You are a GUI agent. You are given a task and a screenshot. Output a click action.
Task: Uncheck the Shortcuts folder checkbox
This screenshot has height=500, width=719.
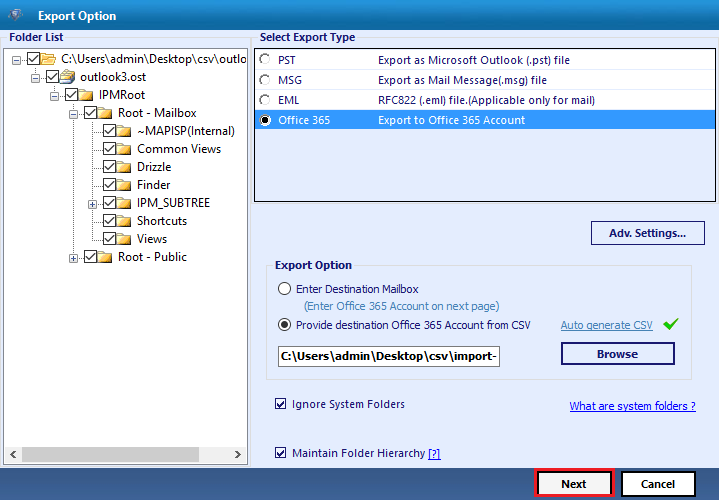(x=109, y=221)
